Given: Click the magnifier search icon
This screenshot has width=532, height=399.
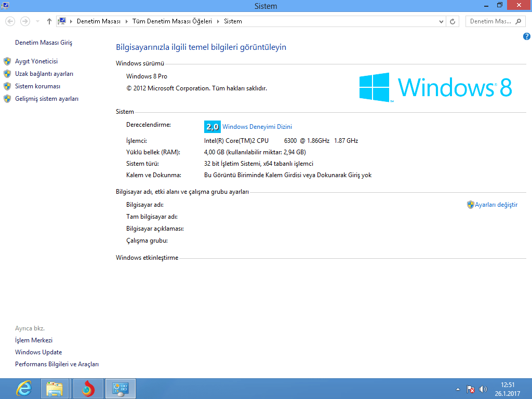Looking at the screenshot, I should pos(518,21).
